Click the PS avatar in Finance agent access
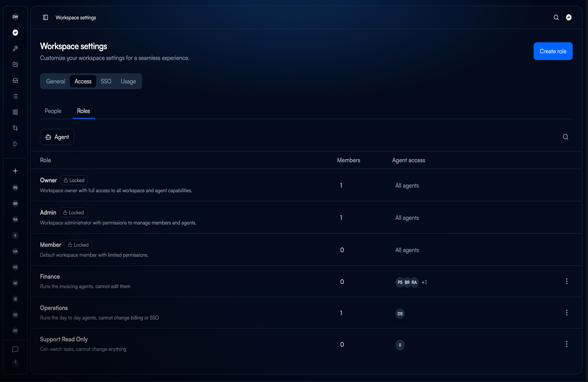Viewport: 588px width, 382px height. (x=400, y=282)
